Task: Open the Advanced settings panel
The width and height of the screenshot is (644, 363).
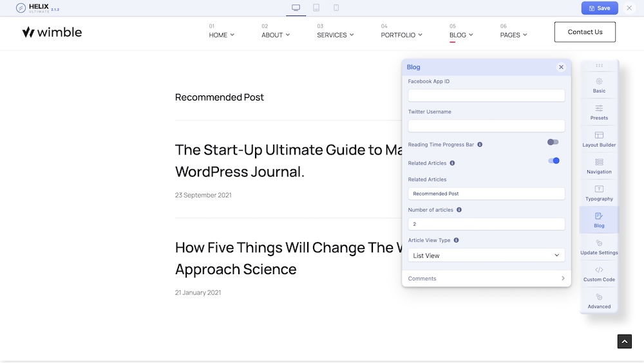Action: (x=599, y=301)
